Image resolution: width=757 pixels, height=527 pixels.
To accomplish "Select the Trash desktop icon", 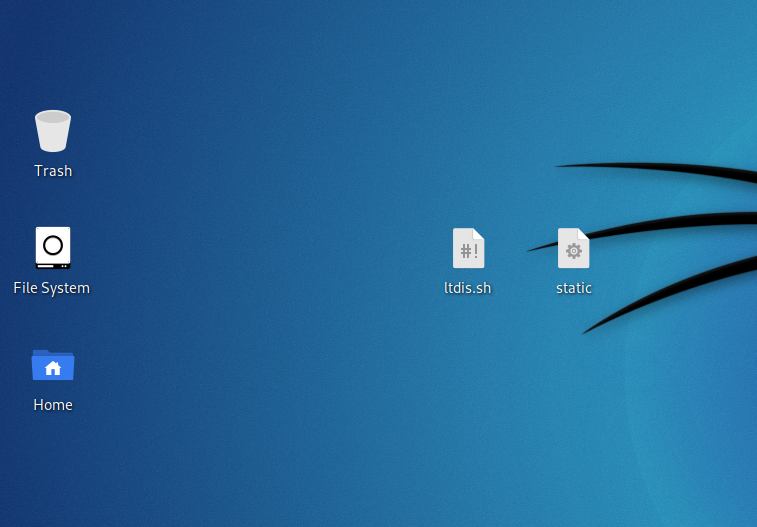I will (x=53, y=131).
